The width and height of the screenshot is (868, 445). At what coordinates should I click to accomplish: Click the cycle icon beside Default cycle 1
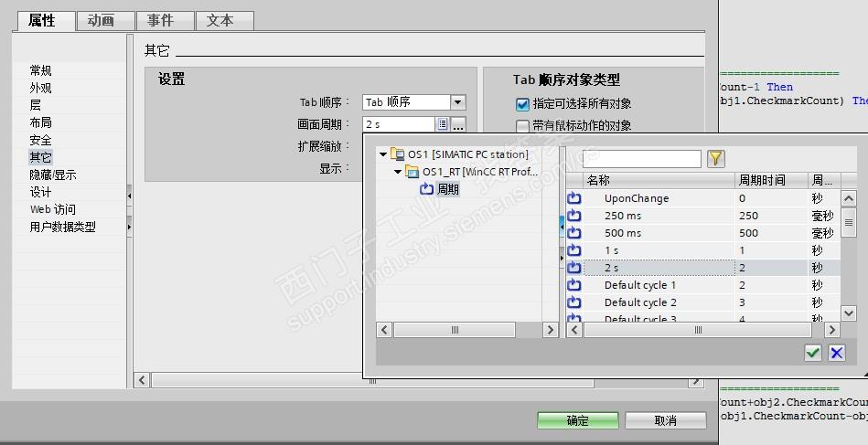(x=574, y=285)
